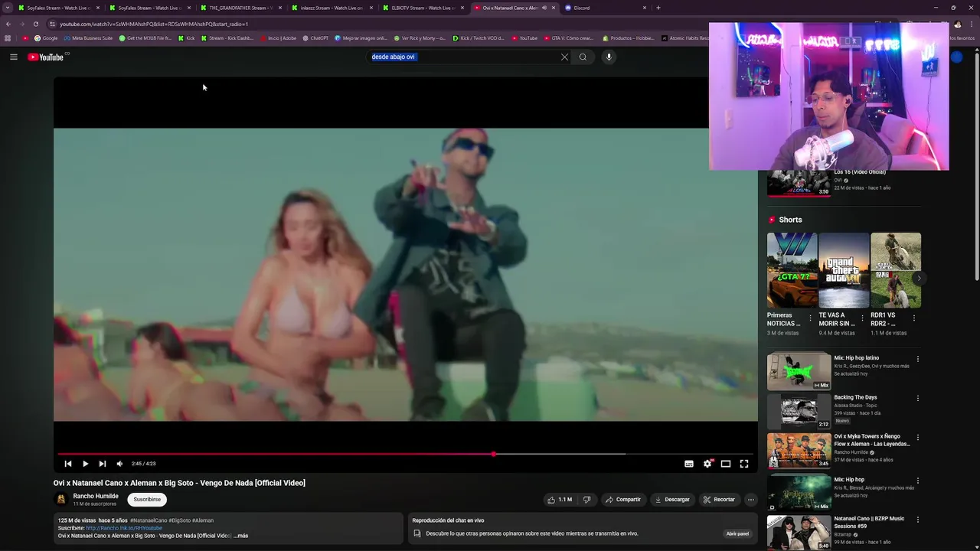Click the Compartir share button
Image resolution: width=980 pixels, height=551 pixels.
[x=622, y=500]
